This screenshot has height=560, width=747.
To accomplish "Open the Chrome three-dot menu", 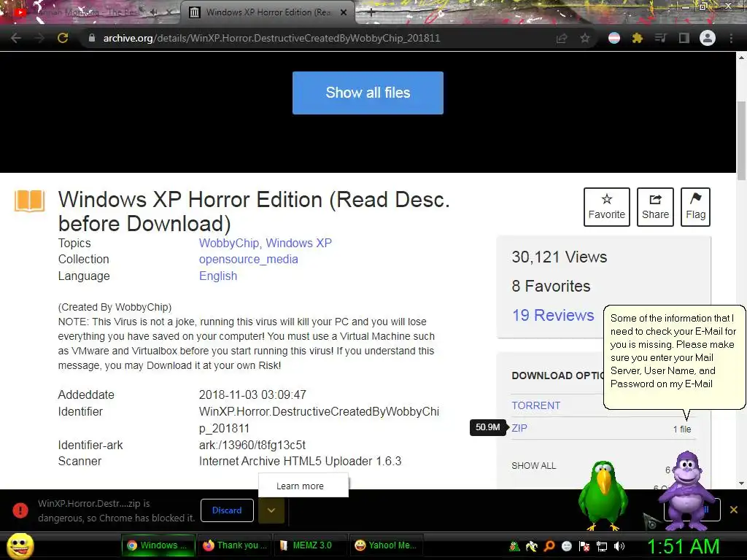I will click(x=731, y=38).
